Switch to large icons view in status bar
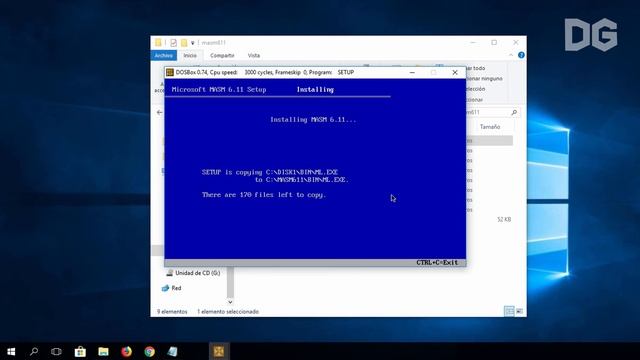 click(x=520, y=311)
